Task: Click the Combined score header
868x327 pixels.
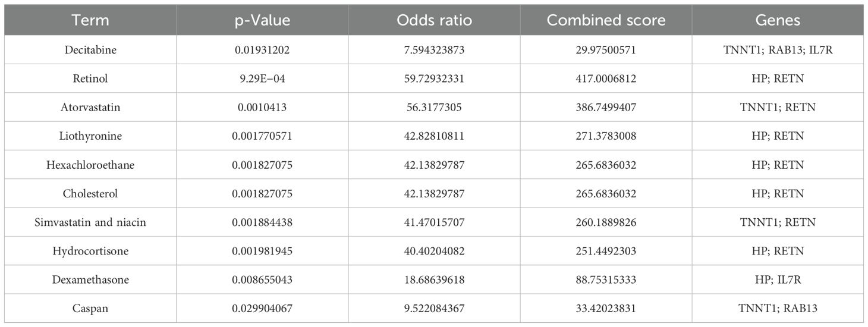Action: coord(606,20)
